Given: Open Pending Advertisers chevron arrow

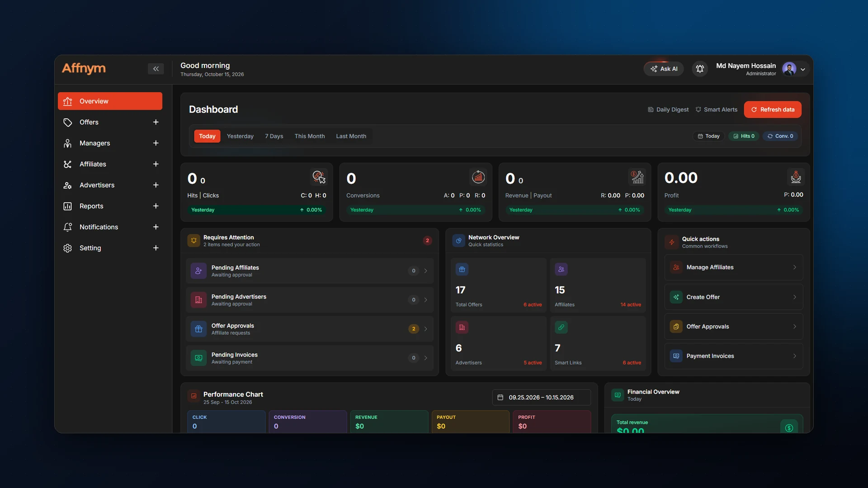Looking at the screenshot, I should pos(425,300).
